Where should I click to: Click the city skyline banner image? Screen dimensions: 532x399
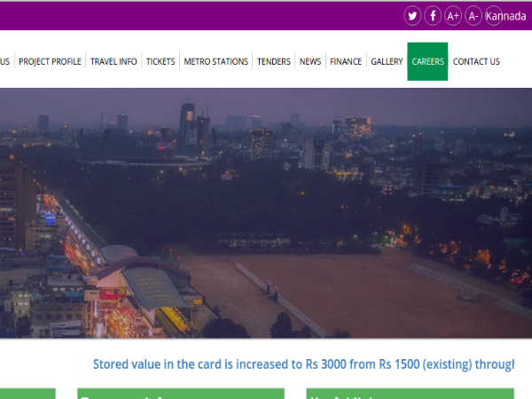pos(266,213)
